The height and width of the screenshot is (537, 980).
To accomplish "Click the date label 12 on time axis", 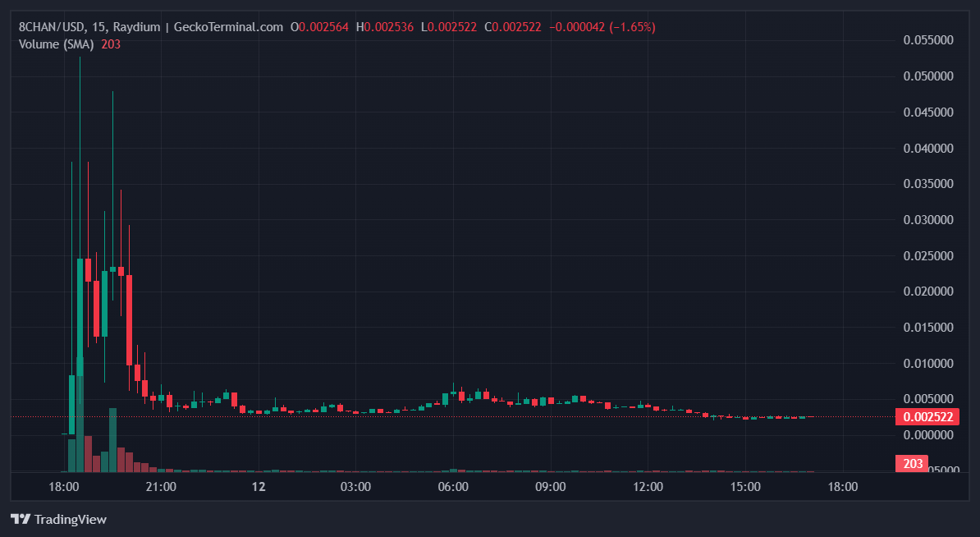I will pos(259,486).
